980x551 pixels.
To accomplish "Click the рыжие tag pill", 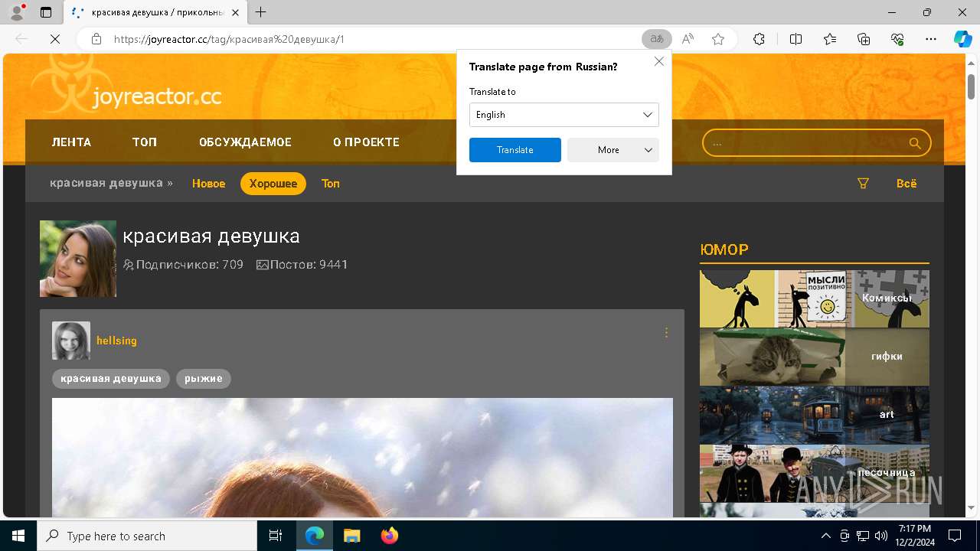I will point(203,379).
